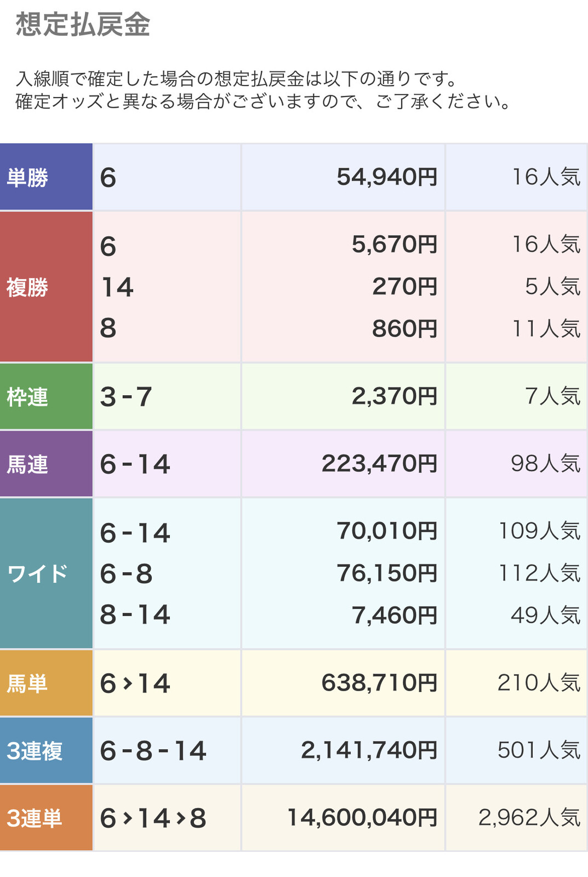This screenshot has width=588, height=877.
Task: Select the green 枠連 label
Action: [x=27, y=397]
